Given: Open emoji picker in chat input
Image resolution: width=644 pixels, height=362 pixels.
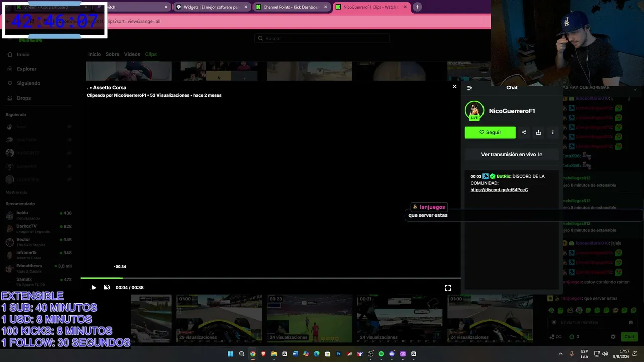Looking at the screenshot, I should click(x=631, y=322).
